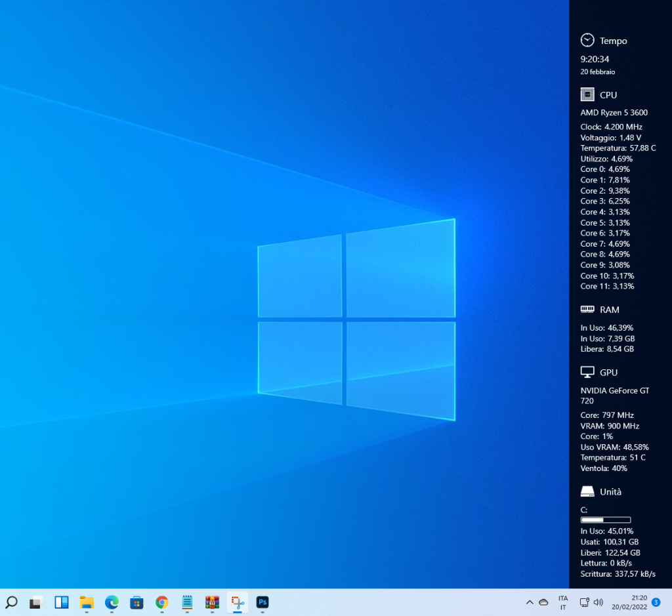Open the network status tray icon
This screenshot has height=616, width=672.
[x=584, y=602]
